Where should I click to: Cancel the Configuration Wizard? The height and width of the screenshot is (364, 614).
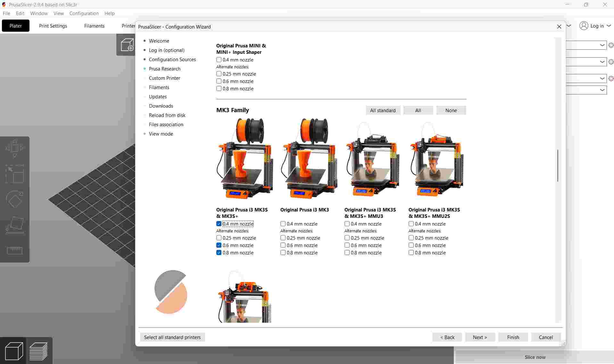[546, 337]
